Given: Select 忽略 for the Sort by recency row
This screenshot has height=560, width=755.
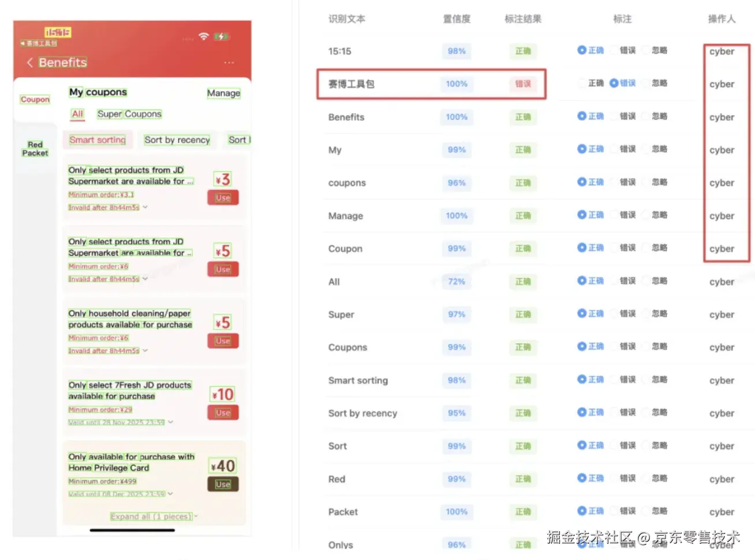Looking at the screenshot, I should [655, 412].
